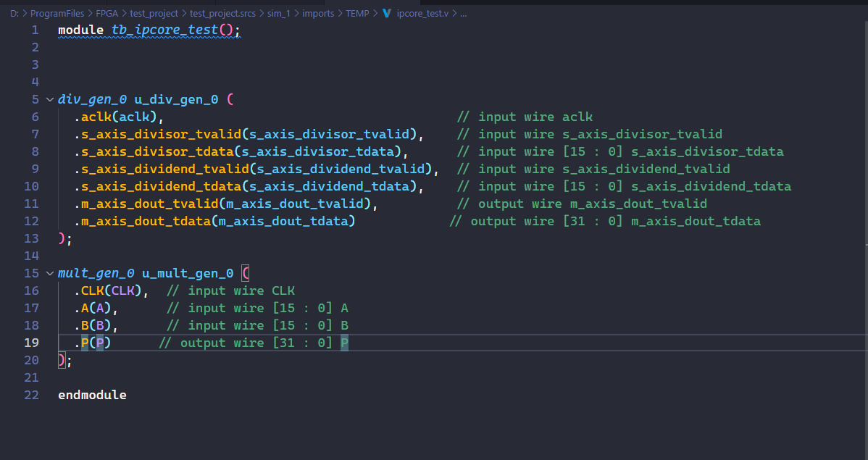
Task: Open the sim_1 breadcrumb folder
Action: 277,13
